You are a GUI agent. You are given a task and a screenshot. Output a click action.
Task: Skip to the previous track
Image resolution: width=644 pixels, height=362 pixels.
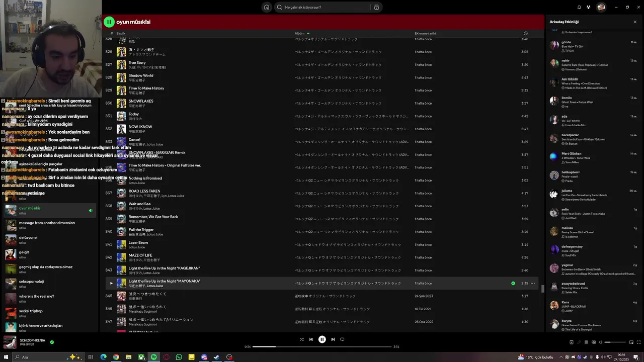311,339
